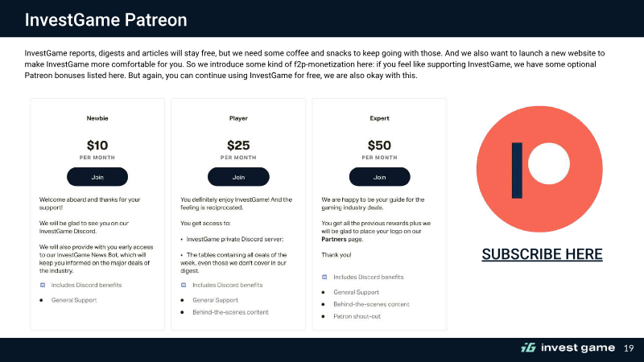Image resolution: width=644 pixels, height=362 pixels.
Task: Click Includes Discord benefits in Expert tier
Action: 369,277
